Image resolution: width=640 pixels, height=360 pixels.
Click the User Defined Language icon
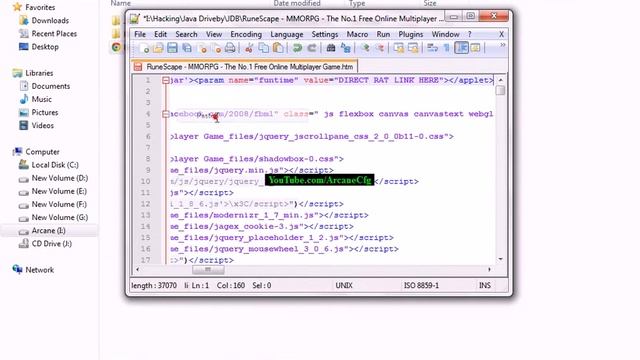pos(476,48)
